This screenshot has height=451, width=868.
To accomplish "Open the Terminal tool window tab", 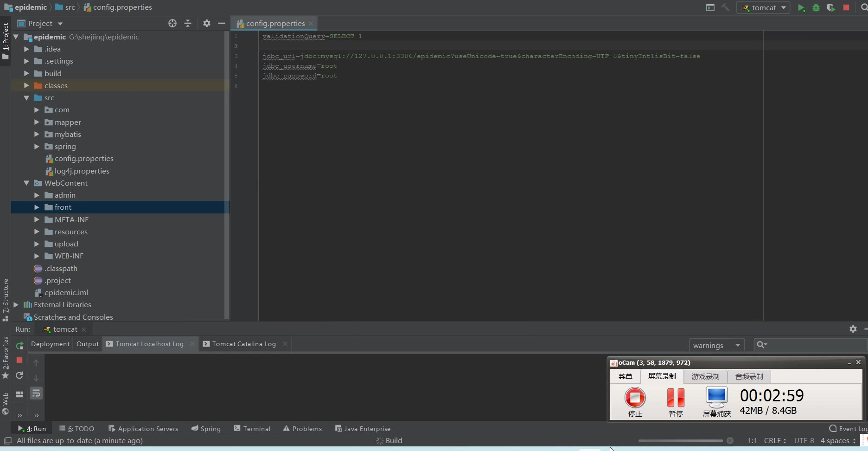I will [x=252, y=429].
